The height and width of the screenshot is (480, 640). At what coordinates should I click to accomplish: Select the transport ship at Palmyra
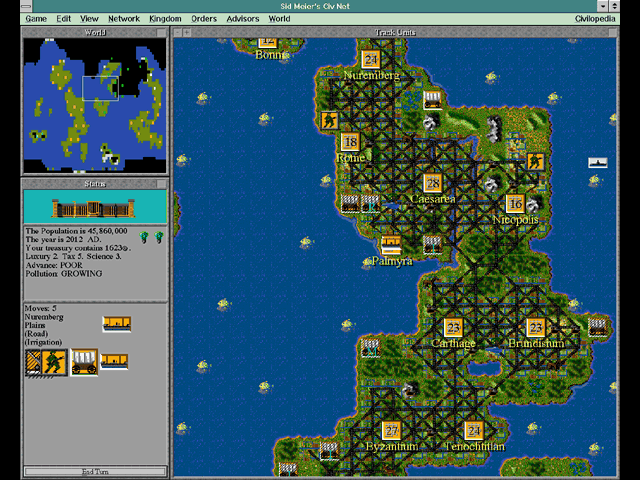point(391,245)
